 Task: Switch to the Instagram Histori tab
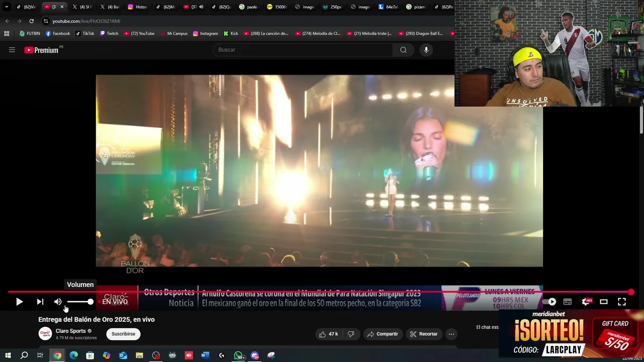coord(137,7)
